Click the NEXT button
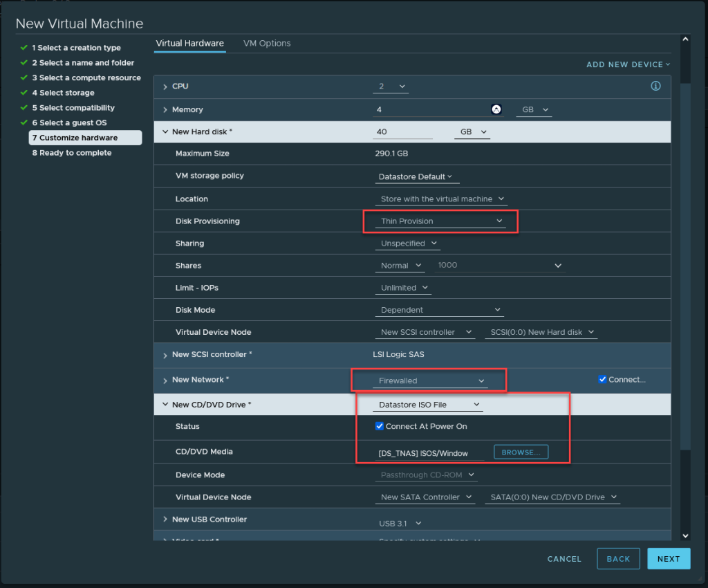Image resolution: width=708 pixels, height=588 pixels. (668, 559)
